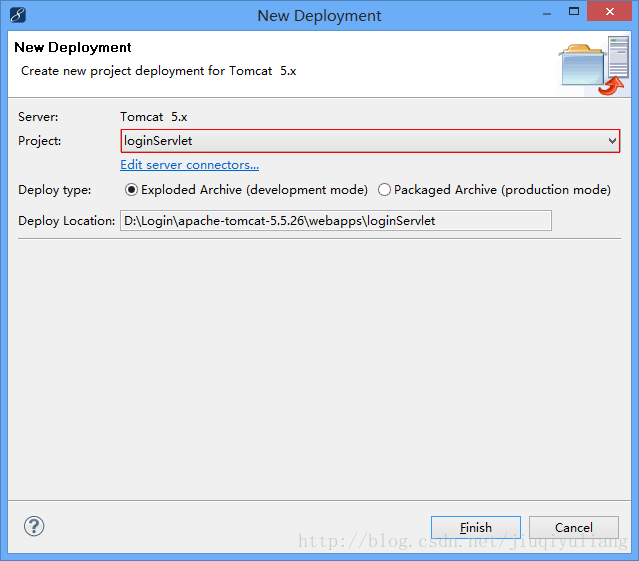Click the bold New Deployment heading

pyautogui.click(x=73, y=47)
